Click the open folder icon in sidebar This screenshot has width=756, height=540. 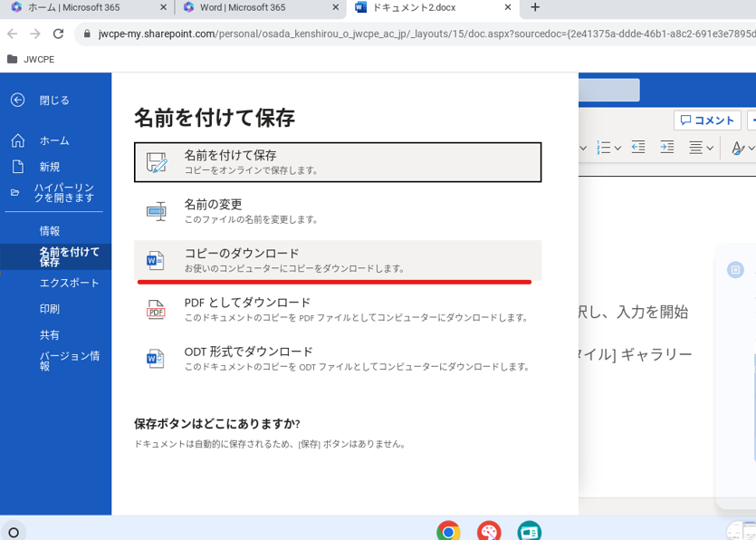15,193
